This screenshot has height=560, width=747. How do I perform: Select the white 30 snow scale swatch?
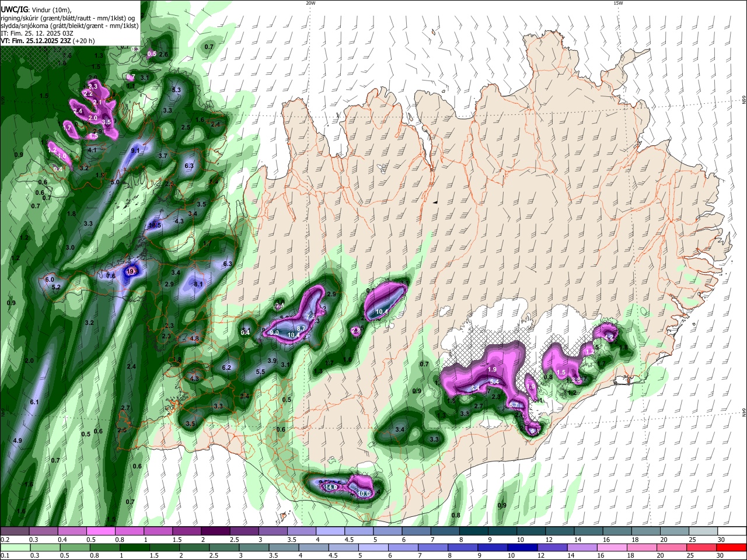[x=732, y=531]
